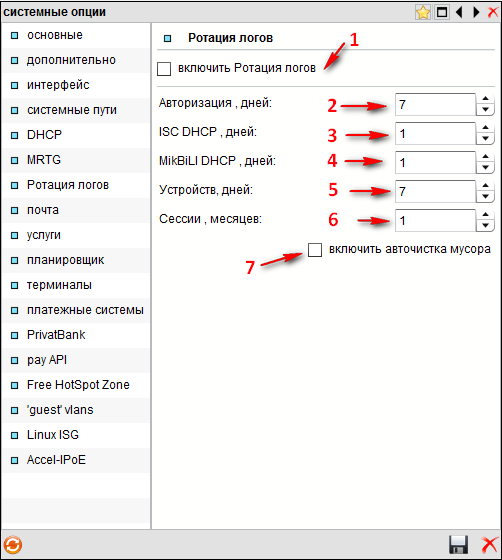Enable the включить Ротация логов checkbox
The width and height of the screenshot is (502, 560).
(164, 69)
